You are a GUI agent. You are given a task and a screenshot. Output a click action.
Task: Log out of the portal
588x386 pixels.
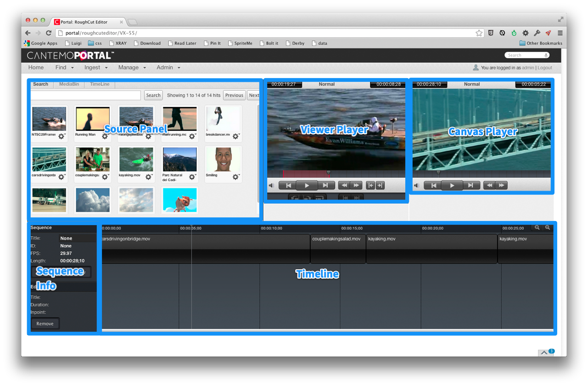click(x=545, y=68)
